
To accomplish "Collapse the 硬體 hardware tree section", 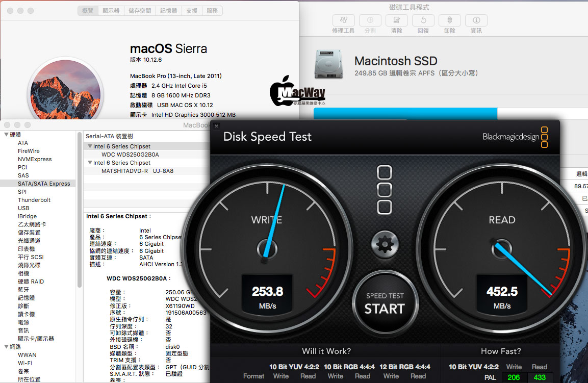I will click(6, 135).
